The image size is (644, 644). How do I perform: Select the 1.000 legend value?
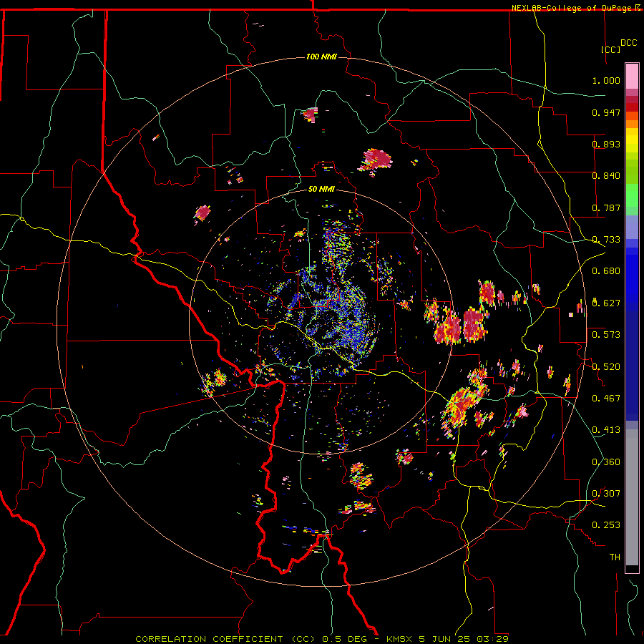[x=606, y=80]
